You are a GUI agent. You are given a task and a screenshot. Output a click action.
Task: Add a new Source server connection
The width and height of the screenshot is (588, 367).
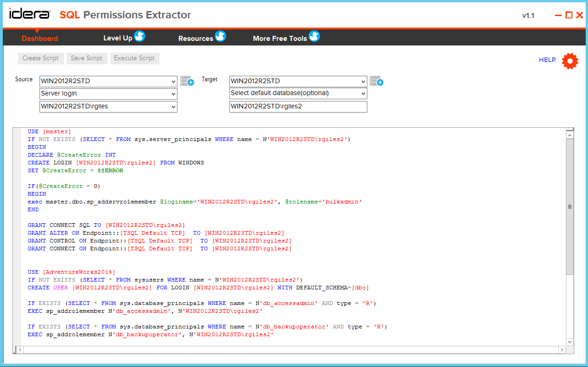187,80
